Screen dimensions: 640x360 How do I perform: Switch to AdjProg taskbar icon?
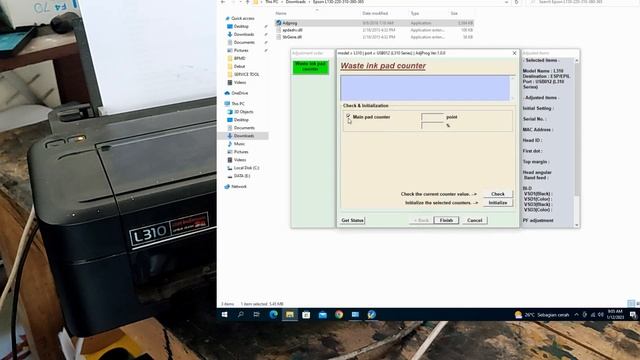pos(371,315)
